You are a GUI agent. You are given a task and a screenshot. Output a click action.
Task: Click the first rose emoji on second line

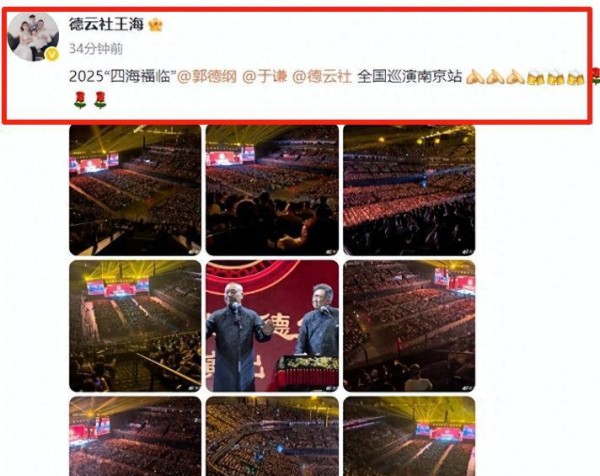tap(80, 100)
